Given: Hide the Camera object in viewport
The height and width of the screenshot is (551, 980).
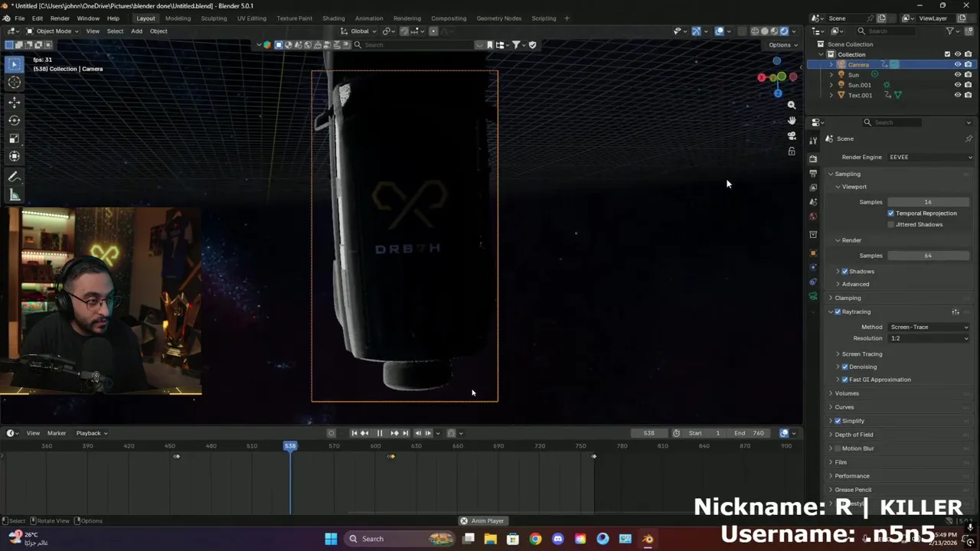Looking at the screenshot, I should pos(957,64).
